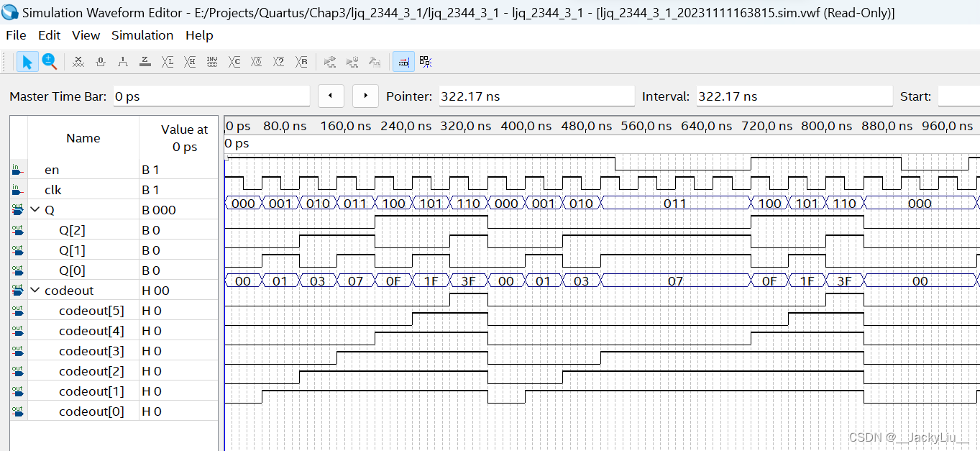
Task: Select the Weak High (H) value tool
Action: tap(190, 62)
